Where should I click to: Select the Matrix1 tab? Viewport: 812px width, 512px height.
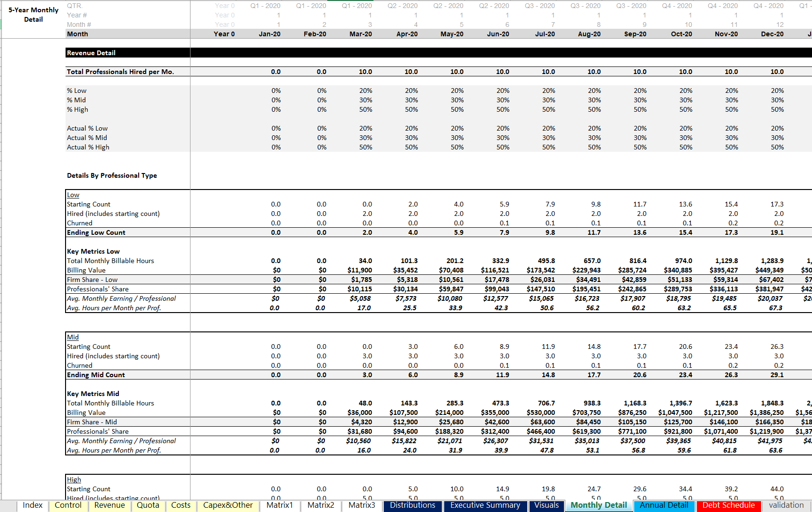tap(279, 505)
